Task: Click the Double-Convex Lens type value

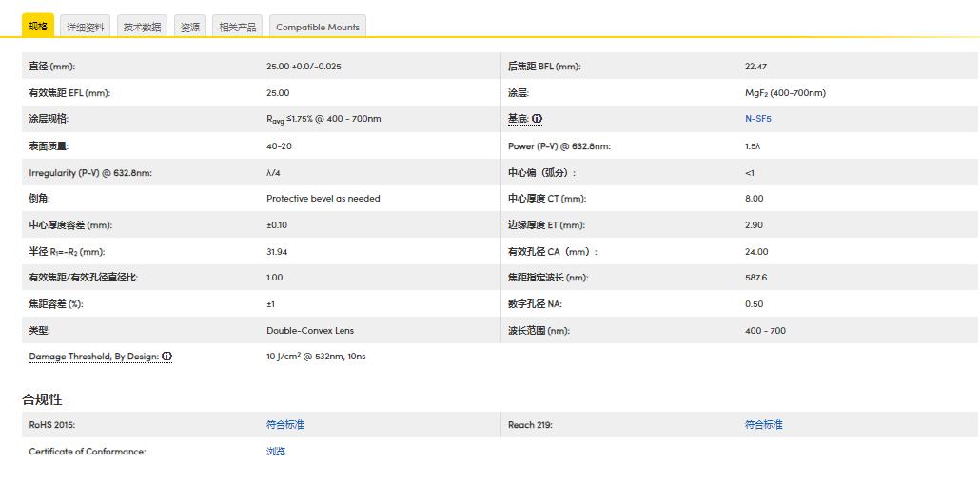Action: [309, 331]
